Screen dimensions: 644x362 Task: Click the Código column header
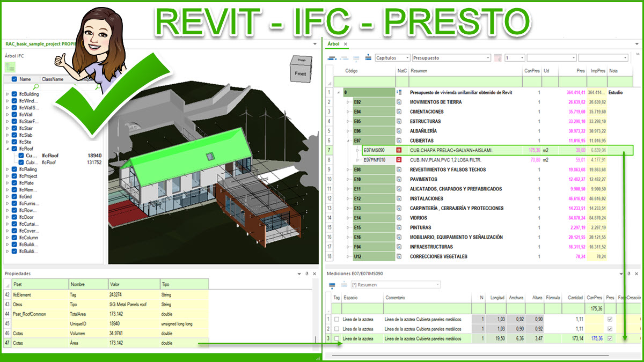[x=368, y=71]
